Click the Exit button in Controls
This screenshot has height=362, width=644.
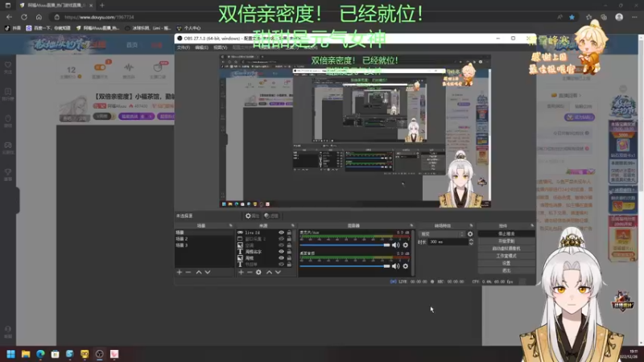[506, 270]
